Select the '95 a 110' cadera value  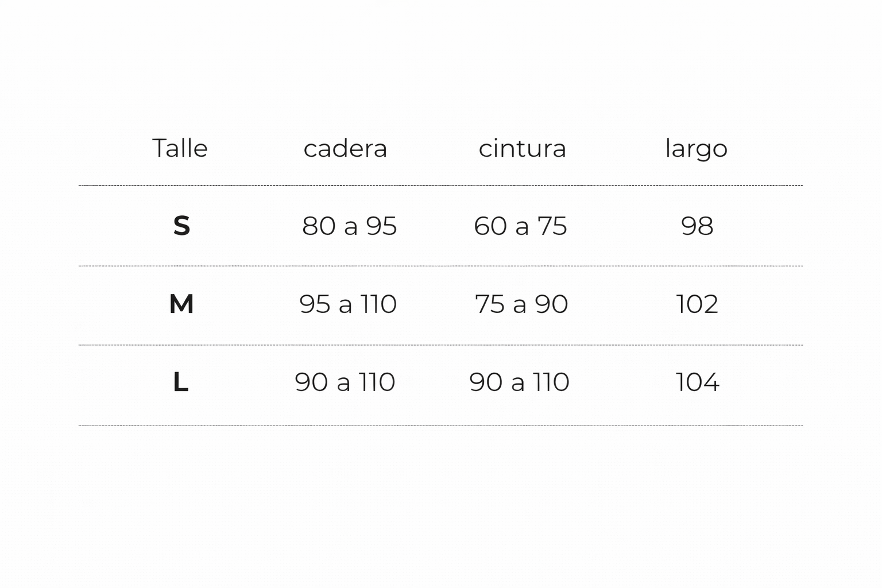coord(348,304)
